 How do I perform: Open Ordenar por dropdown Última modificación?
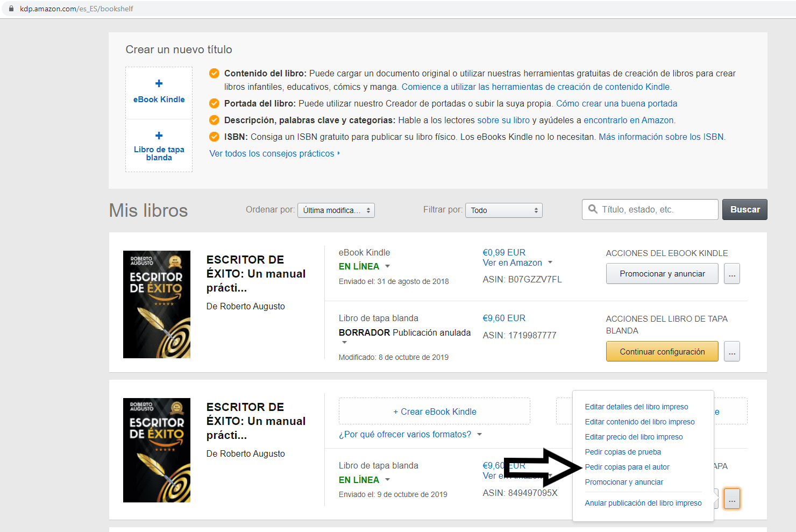336,210
